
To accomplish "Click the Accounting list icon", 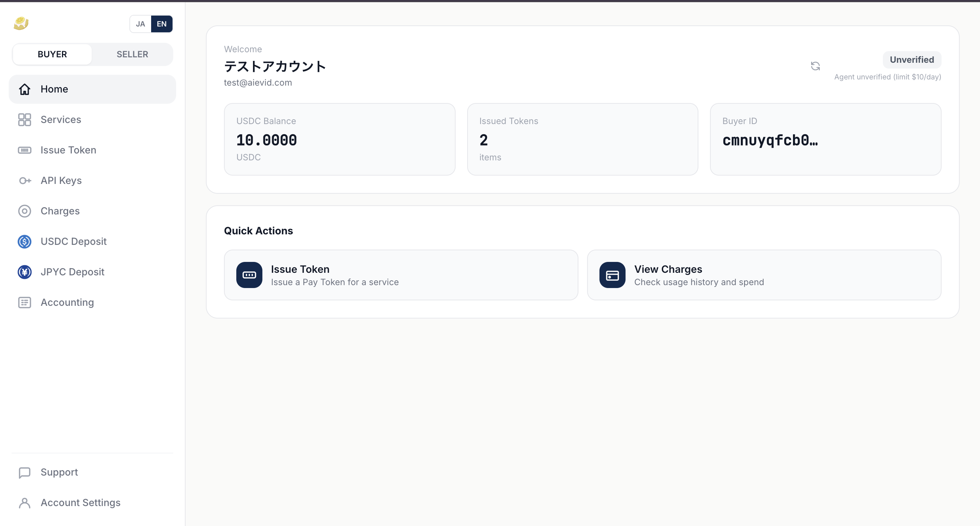I will (25, 303).
